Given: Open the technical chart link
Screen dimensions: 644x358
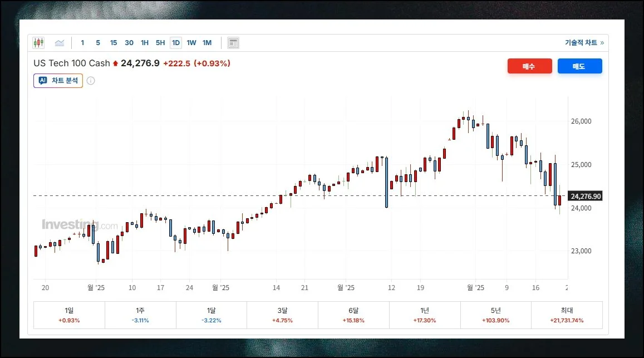Looking at the screenshot, I should point(584,43).
